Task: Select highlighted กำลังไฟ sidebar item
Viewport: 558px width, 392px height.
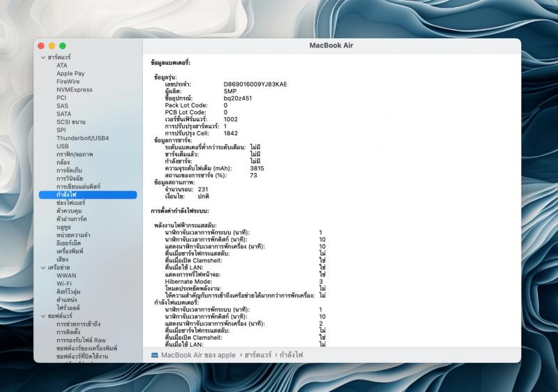Action: 88,195
